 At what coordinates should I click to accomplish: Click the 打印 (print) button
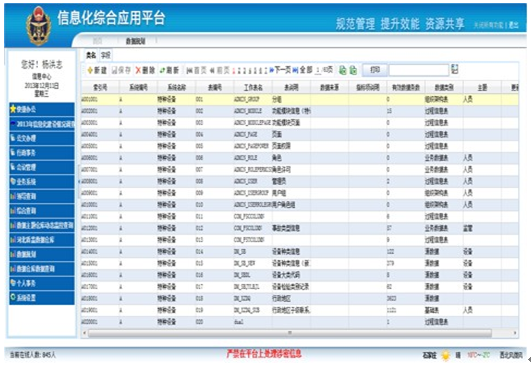point(375,70)
